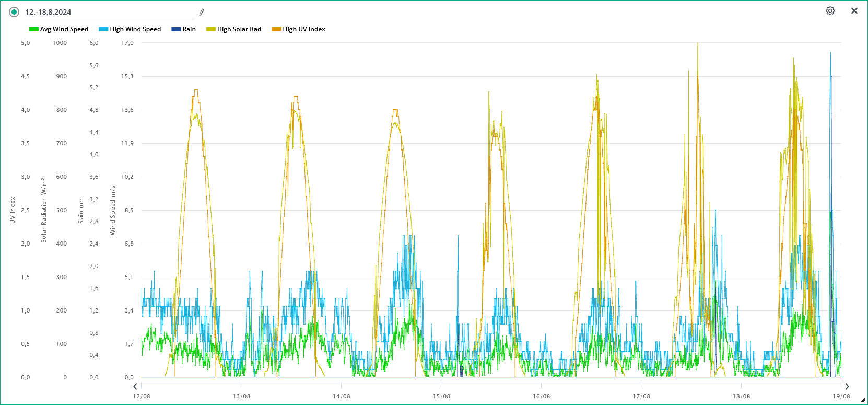Viewport: 868px width, 405px height.
Task: Click the Solar Radiation W/m² axis title
Action: pyautogui.click(x=44, y=210)
